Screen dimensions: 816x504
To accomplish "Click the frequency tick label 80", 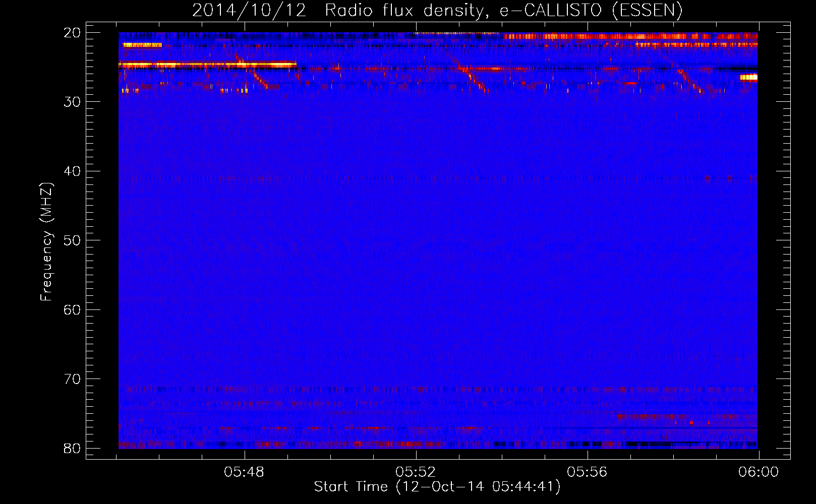I will 72,448.
